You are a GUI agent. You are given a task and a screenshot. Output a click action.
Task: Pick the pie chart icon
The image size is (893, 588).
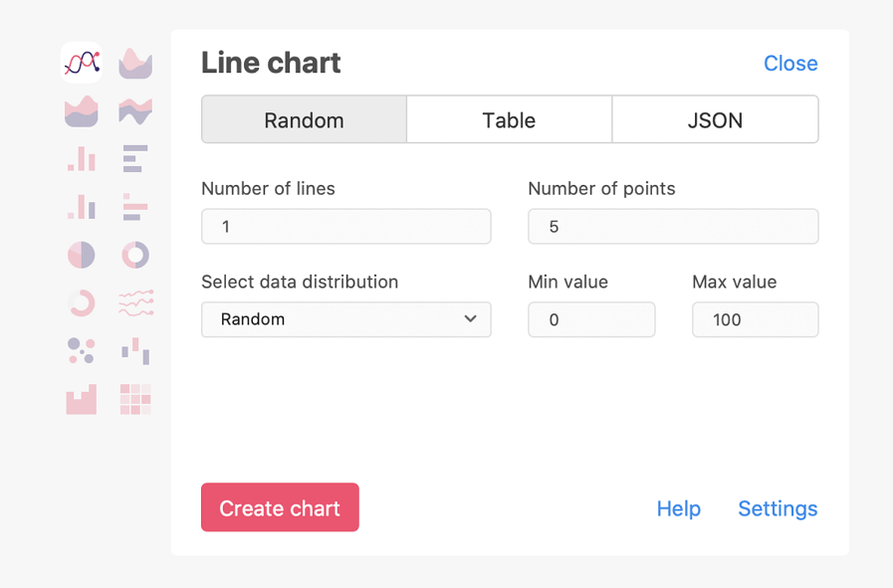[81, 255]
